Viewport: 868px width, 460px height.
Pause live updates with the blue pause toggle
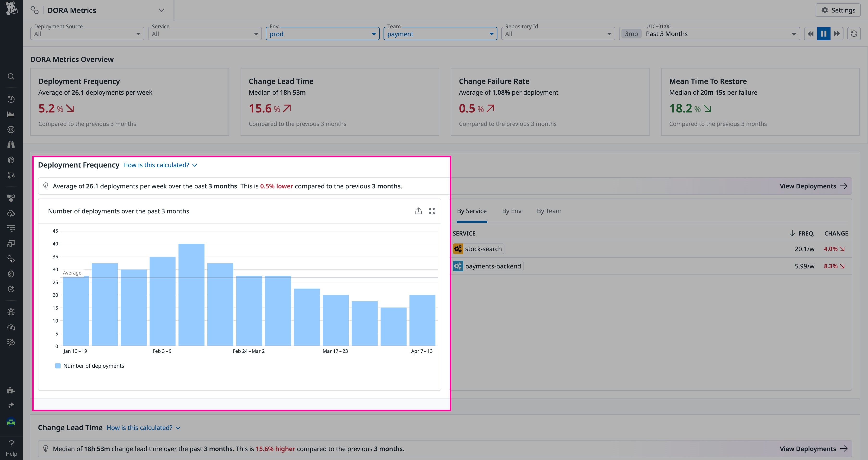coord(824,34)
